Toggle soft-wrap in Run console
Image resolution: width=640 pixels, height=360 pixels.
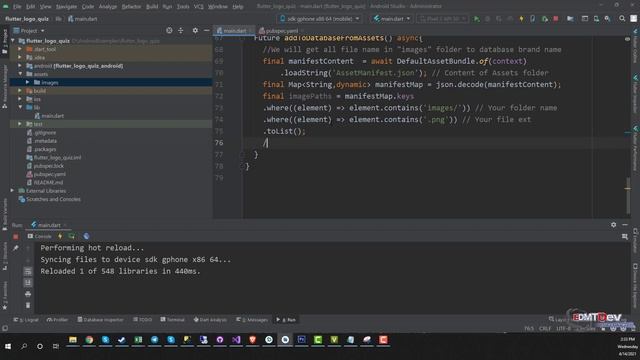point(28,271)
